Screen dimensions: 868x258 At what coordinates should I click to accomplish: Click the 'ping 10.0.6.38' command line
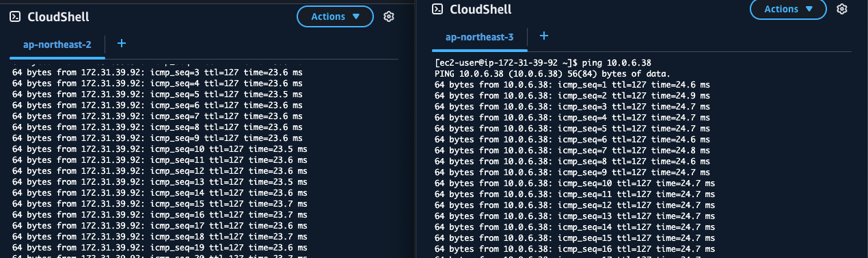click(x=543, y=63)
